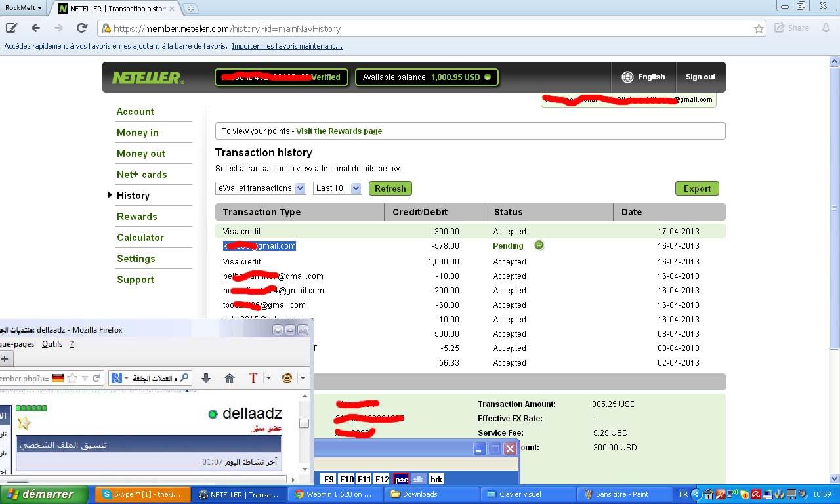Click the German flag icon in Firefox address bar
Viewport: 840px width, 504px height.
[x=58, y=378]
